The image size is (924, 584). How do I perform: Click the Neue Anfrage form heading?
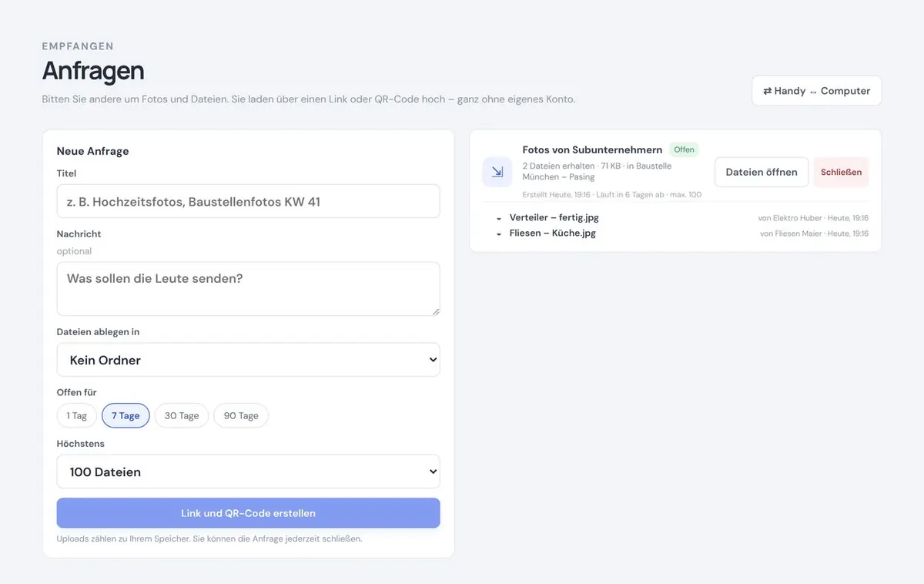[x=92, y=151]
